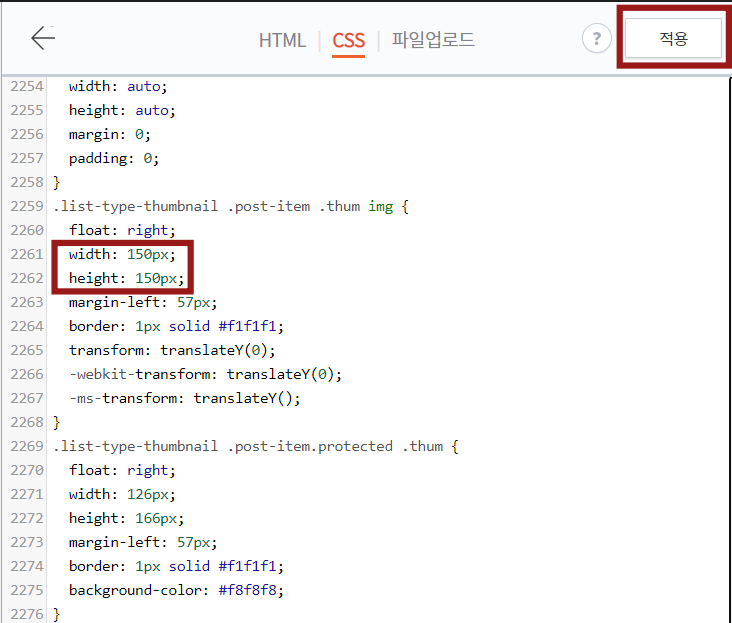
Task: Click line number 2276 in the gutter
Action: [x=27, y=614]
